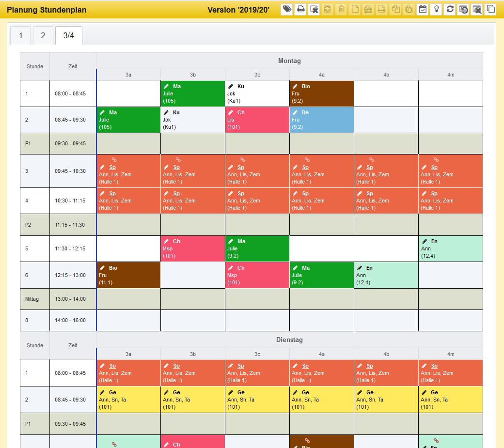Click the lightbulb hint icon
Viewport: 504px width, 448px height.
click(436, 9)
